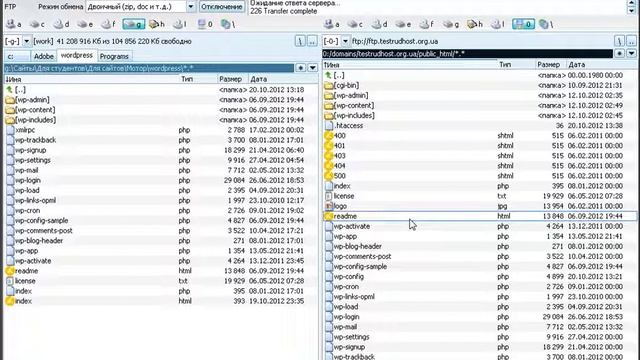This screenshot has width=640, height=360.
Task: Select drive c in left panel drive bar
Action: 37,24
